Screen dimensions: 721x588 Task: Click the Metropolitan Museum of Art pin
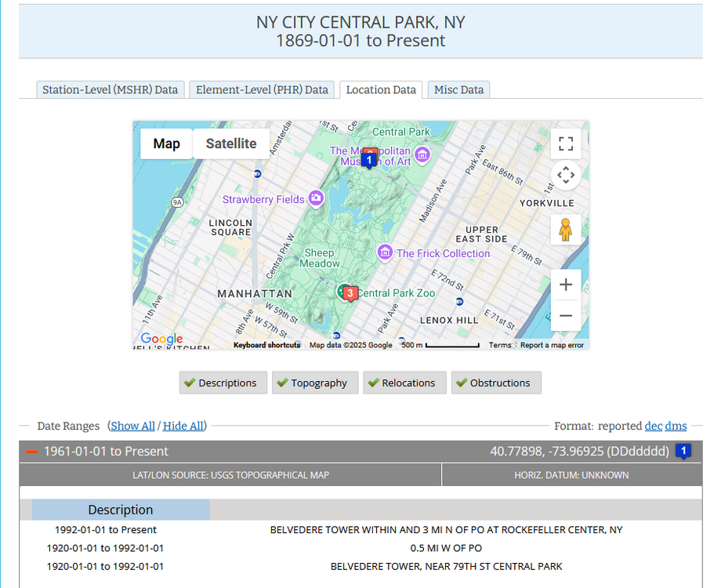pos(422,155)
